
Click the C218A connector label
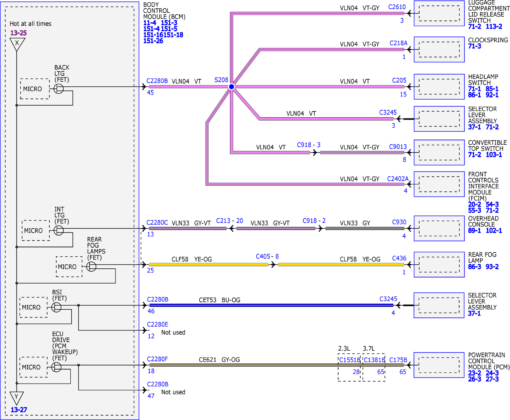tap(398, 43)
